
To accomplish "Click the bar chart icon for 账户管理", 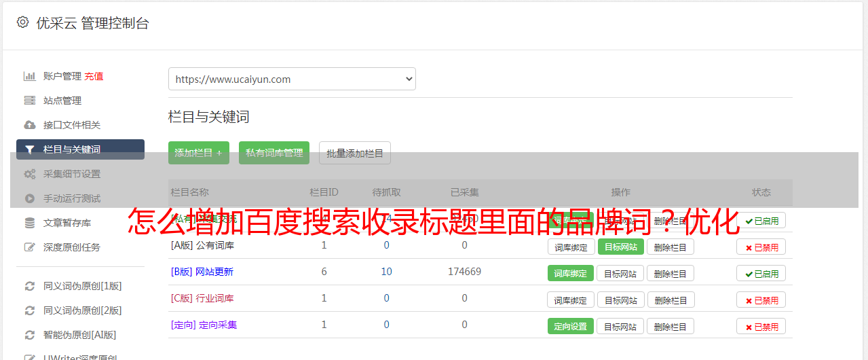I will [x=29, y=76].
